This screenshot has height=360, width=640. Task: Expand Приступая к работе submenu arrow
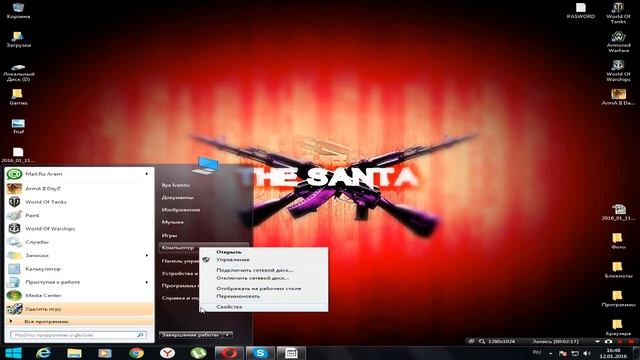[x=147, y=282]
